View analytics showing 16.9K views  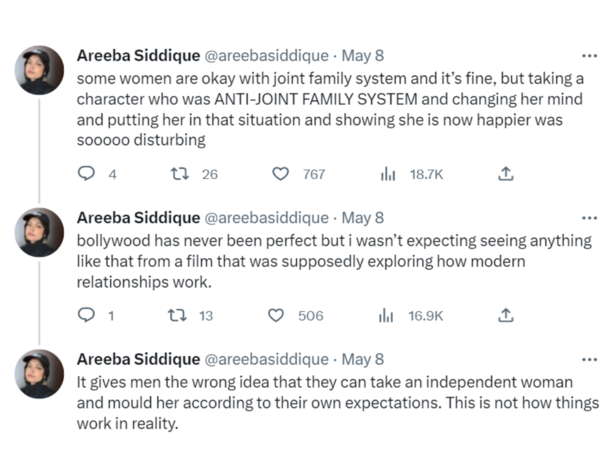click(388, 315)
